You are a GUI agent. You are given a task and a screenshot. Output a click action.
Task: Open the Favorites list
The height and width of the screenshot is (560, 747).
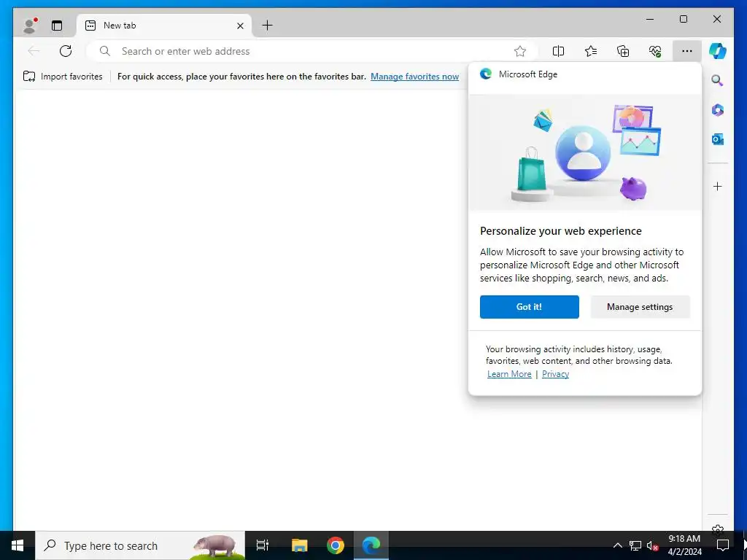[x=591, y=51]
